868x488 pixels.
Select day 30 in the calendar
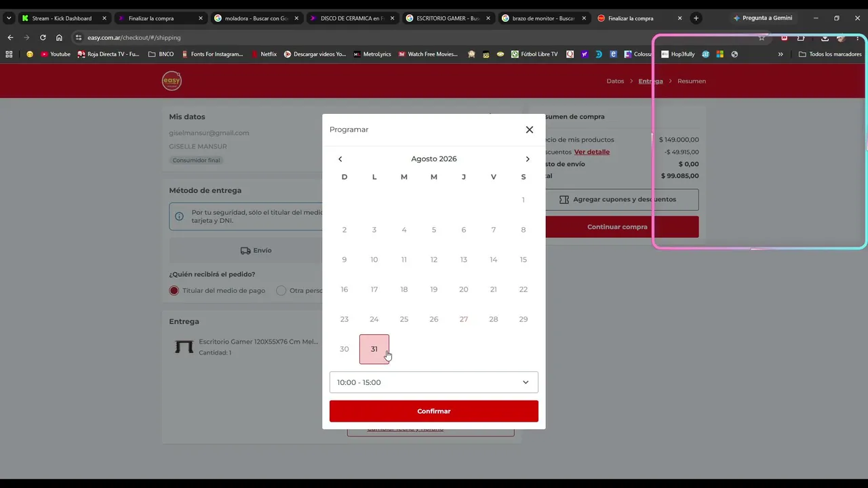[x=344, y=349]
